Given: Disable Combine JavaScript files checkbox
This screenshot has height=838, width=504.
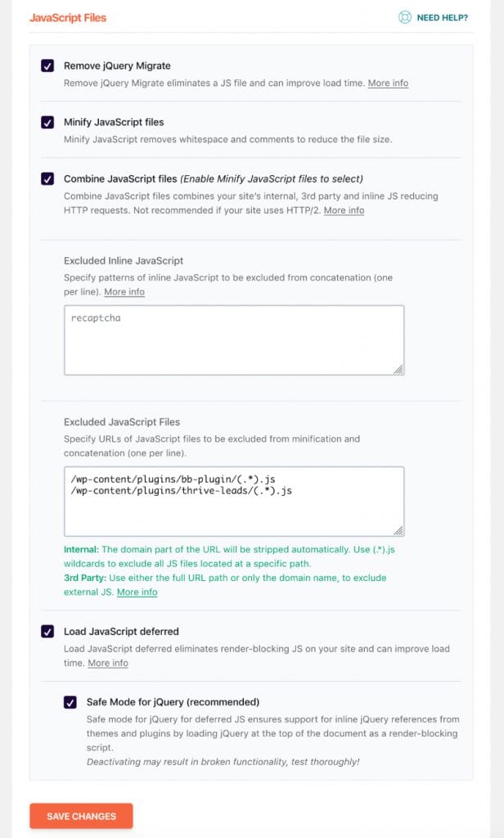Looking at the screenshot, I should click(47, 178).
